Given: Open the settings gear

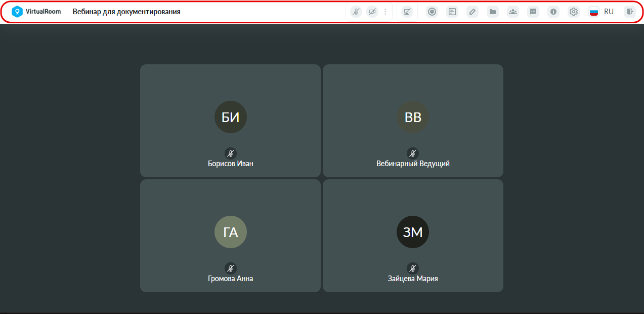Looking at the screenshot, I should [574, 12].
